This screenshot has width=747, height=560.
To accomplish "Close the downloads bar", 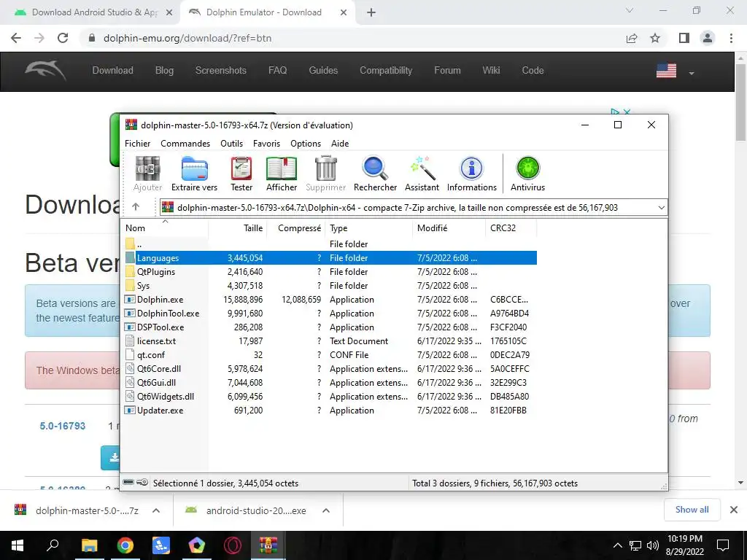I will tap(734, 510).
